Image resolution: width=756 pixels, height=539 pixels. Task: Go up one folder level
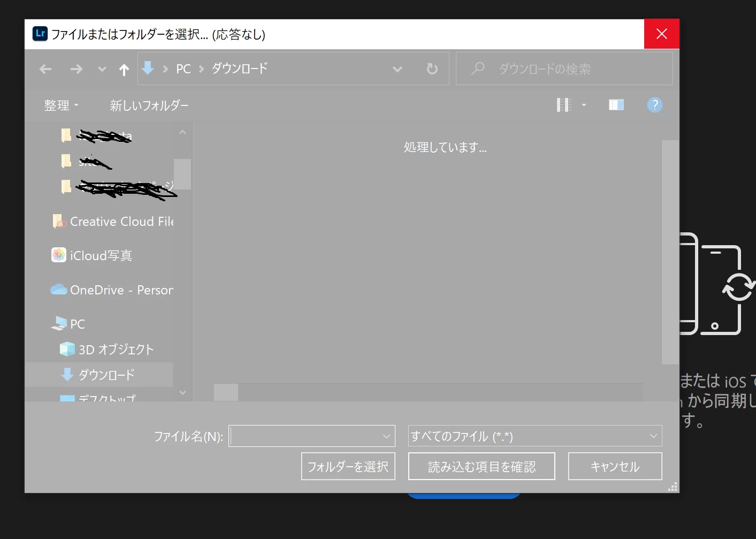(x=124, y=70)
